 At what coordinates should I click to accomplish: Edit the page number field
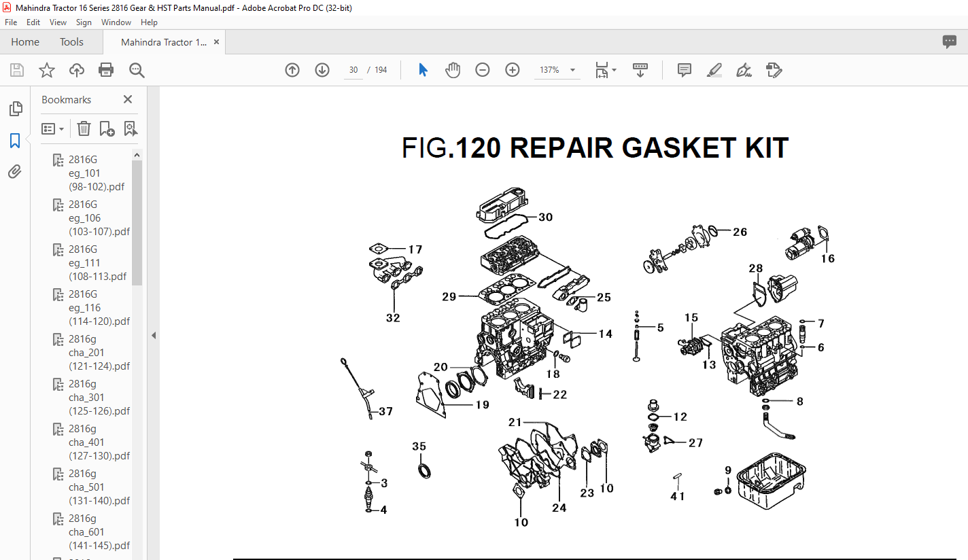click(x=353, y=70)
